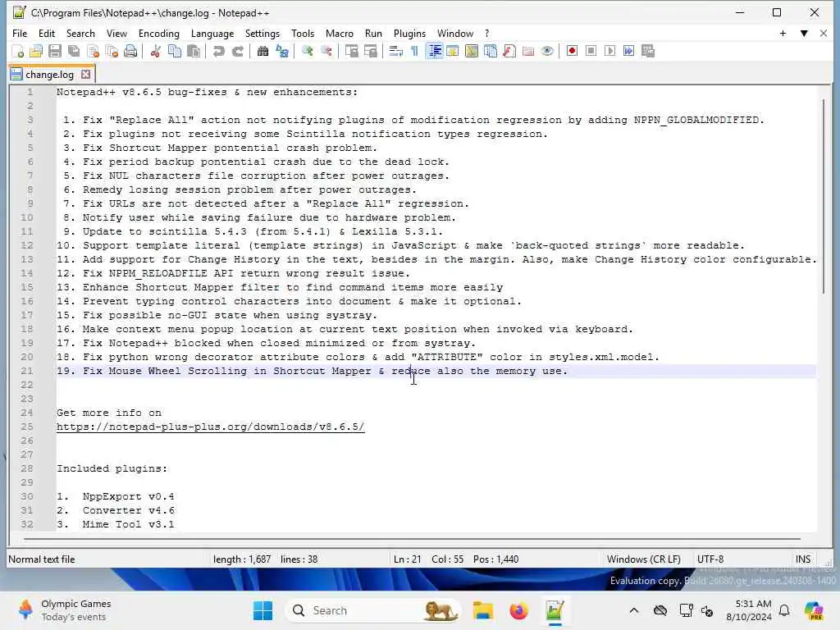Screen dimensions: 840x630
Task: Open the File menu
Action: [x=20, y=33]
